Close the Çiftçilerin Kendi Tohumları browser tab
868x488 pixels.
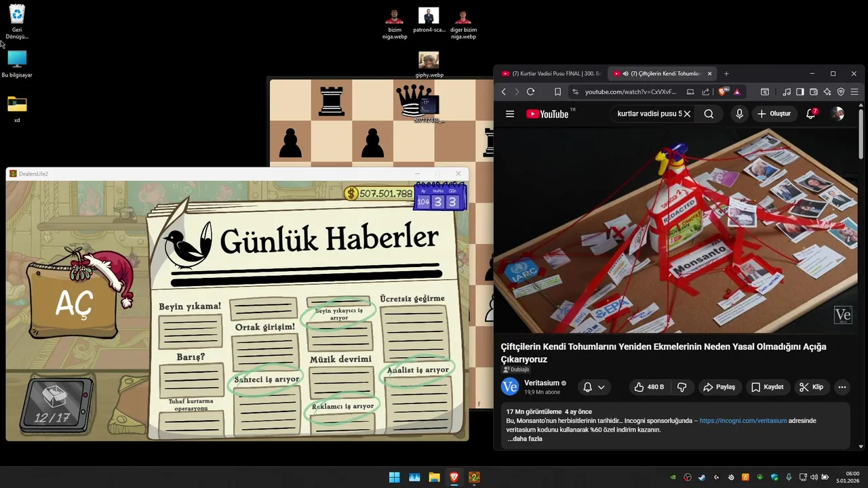[x=710, y=73]
